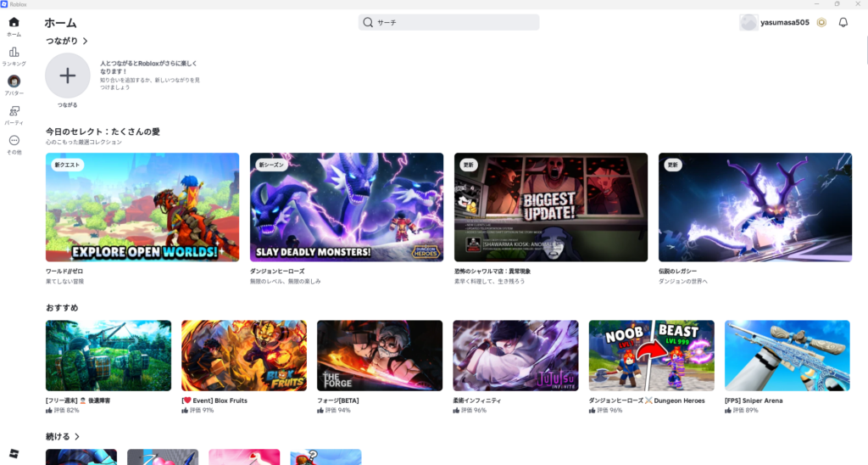
Task: Open the Avatar (アバター) sidebar icon
Action: tap(14, 81)
